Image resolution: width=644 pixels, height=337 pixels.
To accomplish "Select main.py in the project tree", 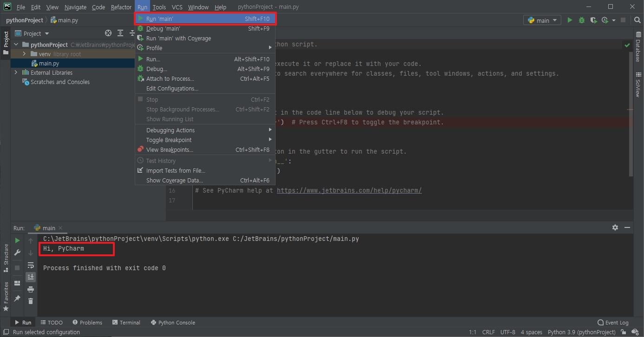I will 49,63.
